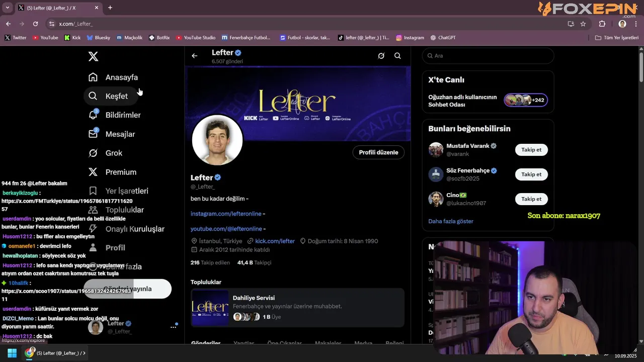This screenshot has width=644, height=362.
Task: View 41,4 B Takipçi list
Action: [254, 262]
